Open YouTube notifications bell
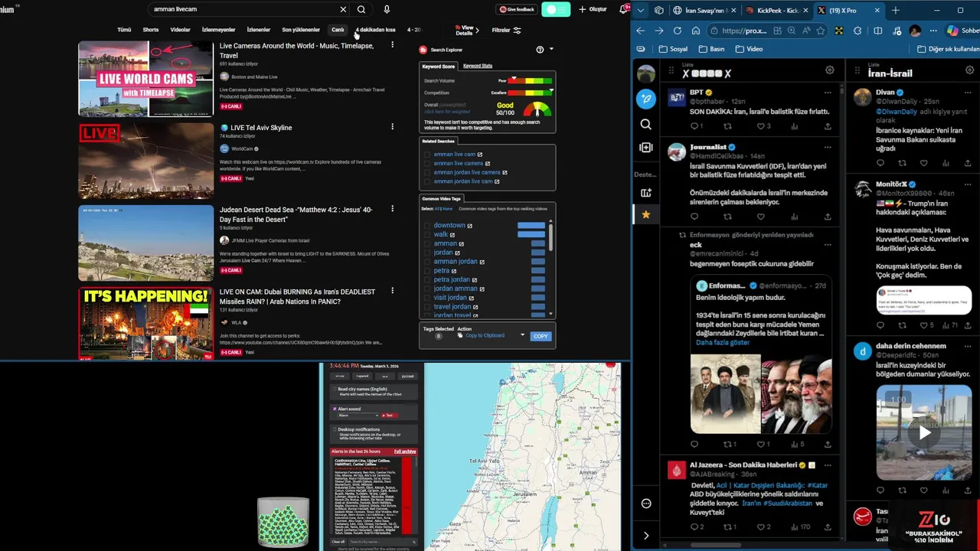The height and width of the screenshot is (551, 980). tap(623, 9)
